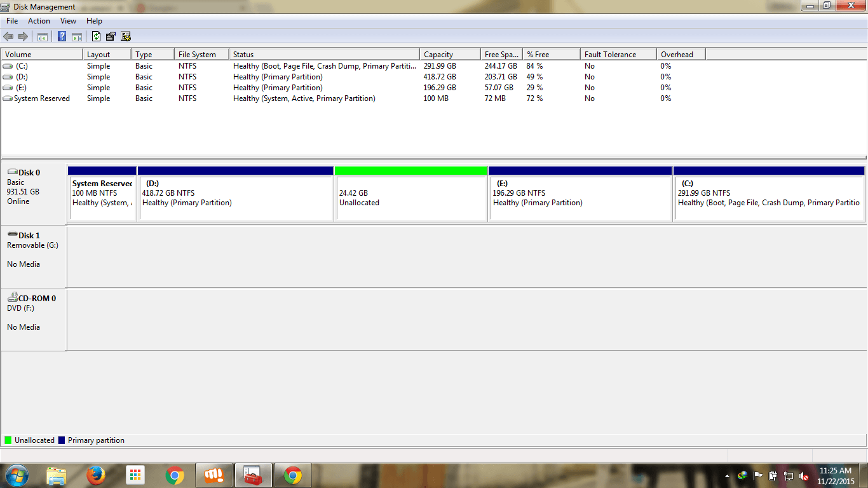Open the View menu

tap(68, 21)
